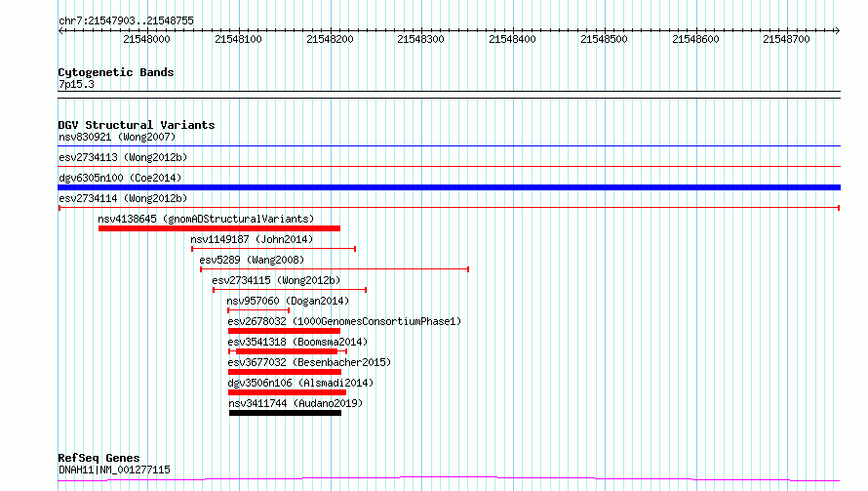Screen dimensions: 868x491
Task: Click the 21548500 ruler coordinate
Action: pyautogui.click(x=604, y=39)
